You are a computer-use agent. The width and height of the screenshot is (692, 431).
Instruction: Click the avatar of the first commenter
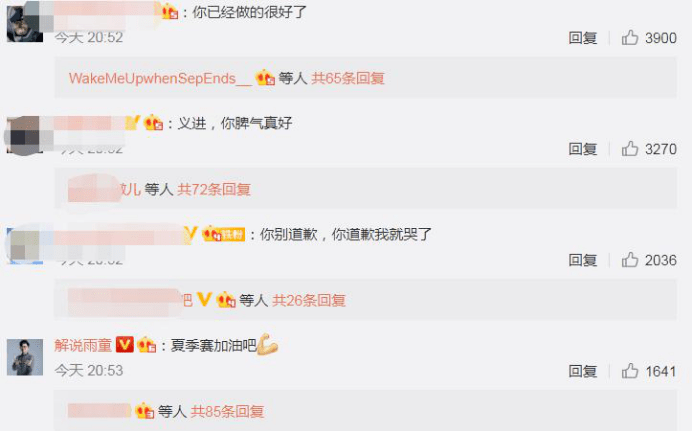[25, 22]
